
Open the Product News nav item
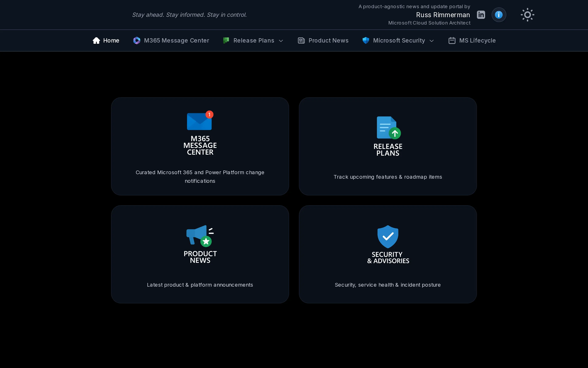pyautogui.click(x=323, y=40)
